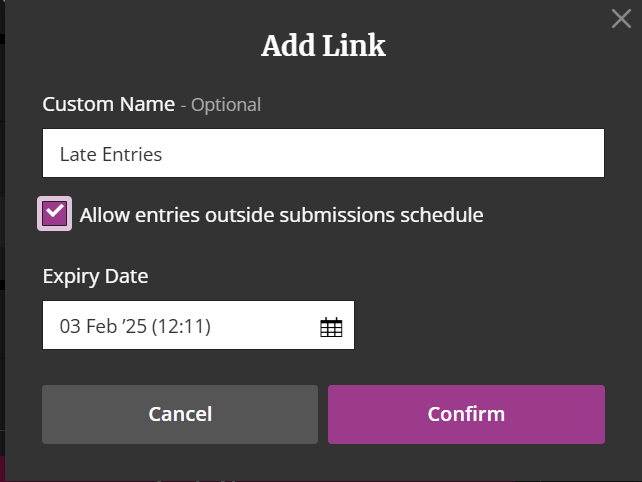Dismiss dialog using the X icon

click(621, 19)
